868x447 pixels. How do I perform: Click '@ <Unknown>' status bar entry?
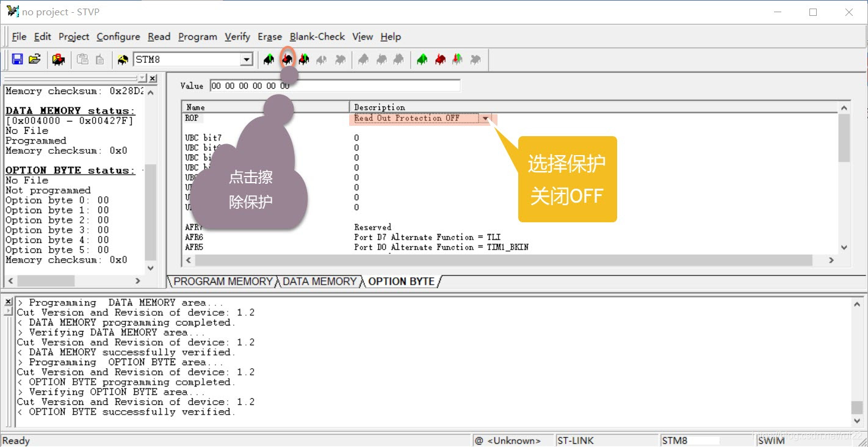click(x=508, y=440)
